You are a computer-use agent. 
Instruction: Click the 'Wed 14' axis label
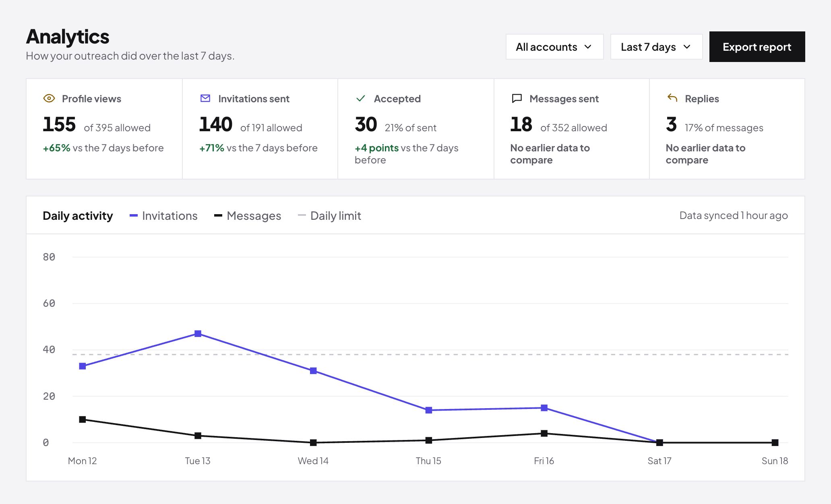[313, 461]
